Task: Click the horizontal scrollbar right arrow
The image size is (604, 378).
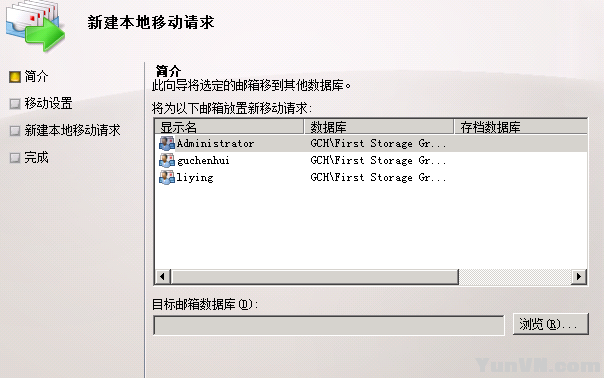Action: click(579, 277)
